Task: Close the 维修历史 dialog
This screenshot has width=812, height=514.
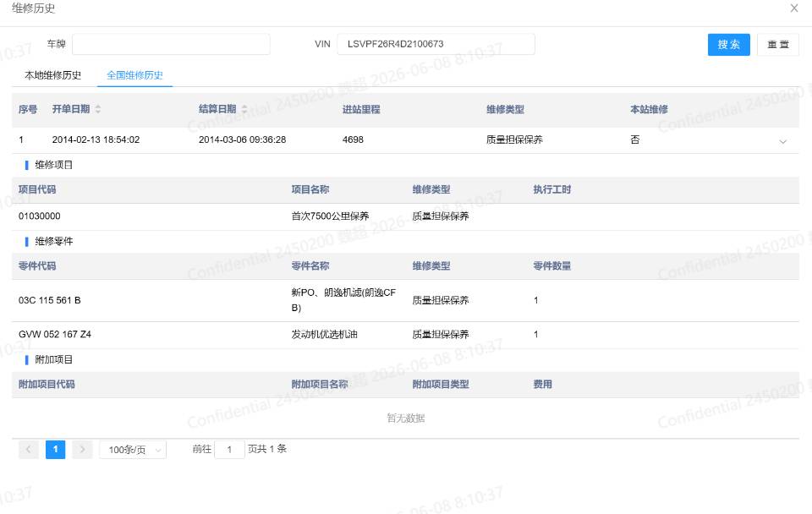Action: click(794, 8)
